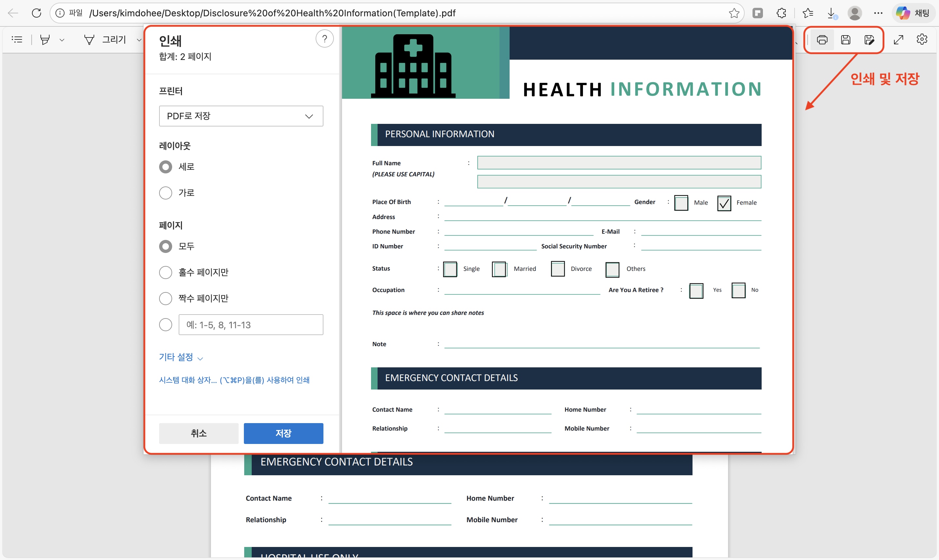Click the blue 저장 save button
The image size is (939, 560).
pyautogui.click(x=283, y=433)
